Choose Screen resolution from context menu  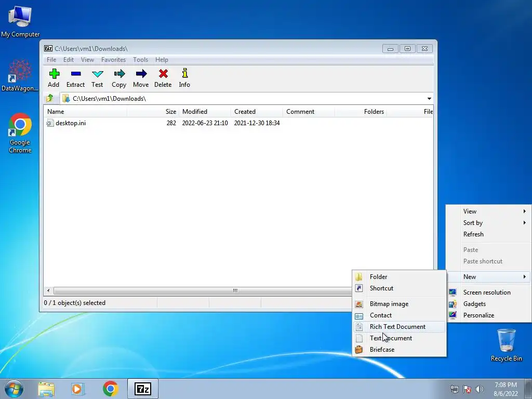(488, 292)
